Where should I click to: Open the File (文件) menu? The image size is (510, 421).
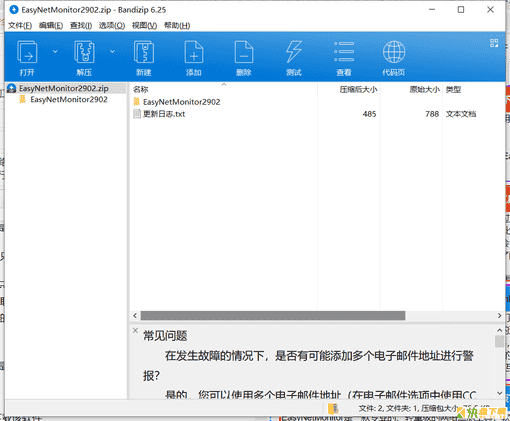coord(20,25)
